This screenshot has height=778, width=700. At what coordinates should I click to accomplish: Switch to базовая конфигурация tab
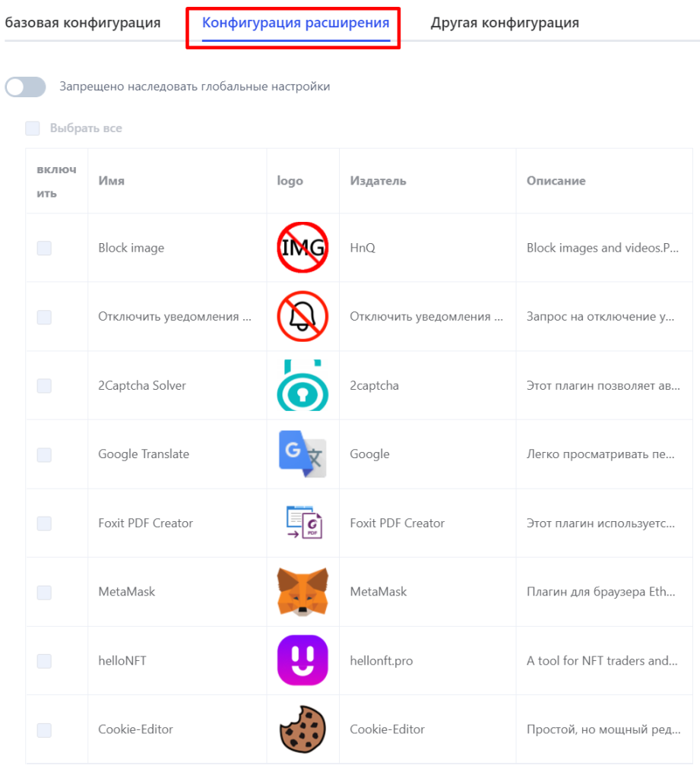pos(83,23)
